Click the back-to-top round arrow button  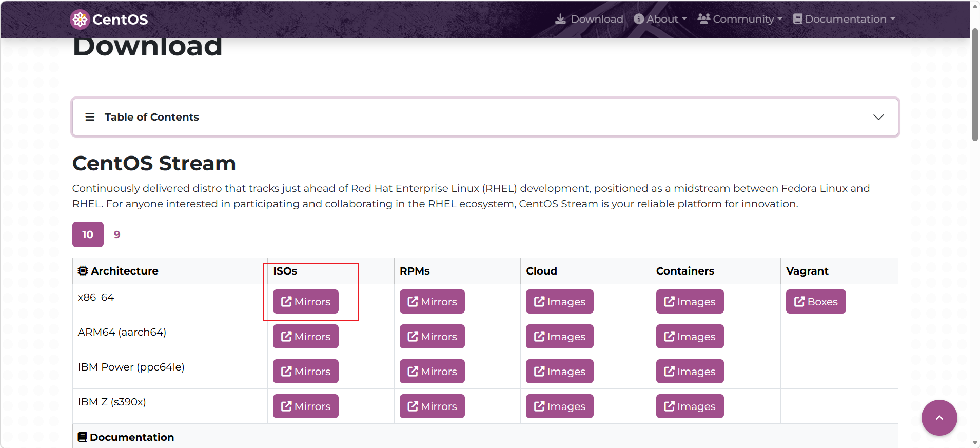939,418
